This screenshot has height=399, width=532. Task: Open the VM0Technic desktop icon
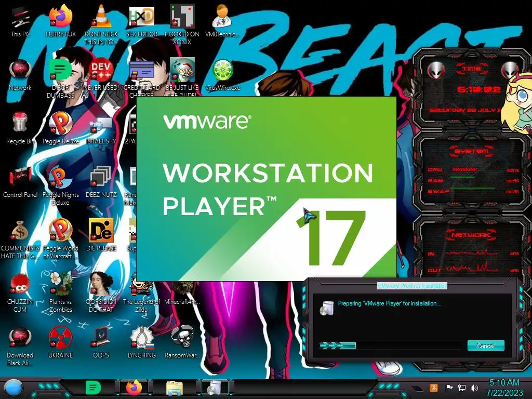[222, 22]
